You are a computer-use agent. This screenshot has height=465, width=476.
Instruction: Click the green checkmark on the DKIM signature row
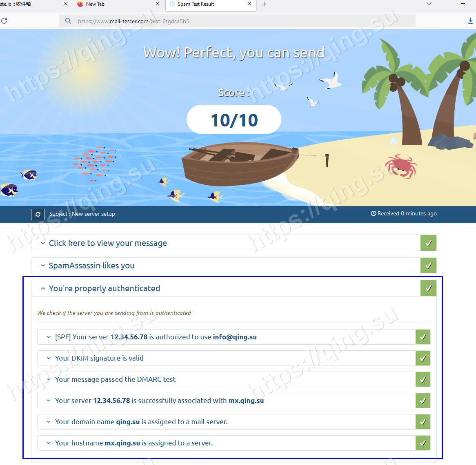click(423, 358)
